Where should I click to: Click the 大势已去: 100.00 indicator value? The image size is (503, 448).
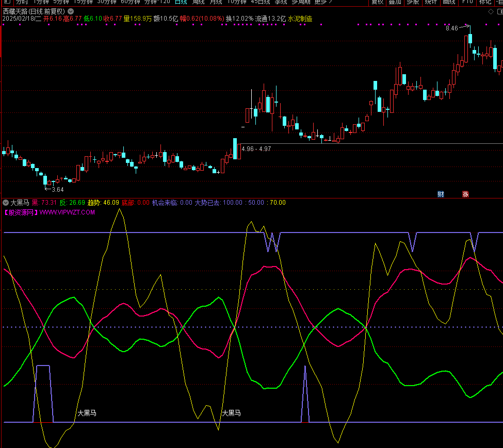pos(219,203)
